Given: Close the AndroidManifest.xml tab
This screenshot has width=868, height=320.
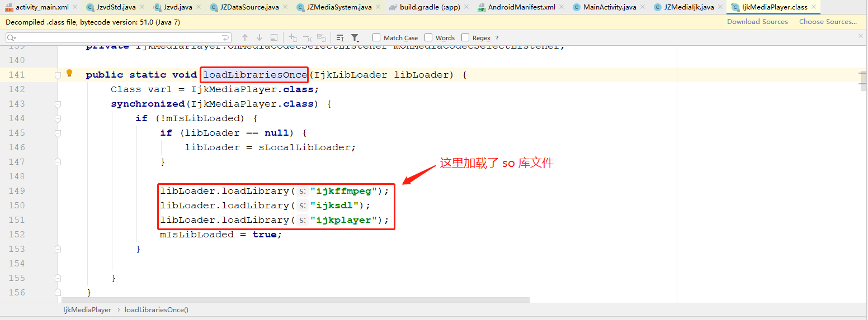Looking at the screenshot, I should coord(562,7).
